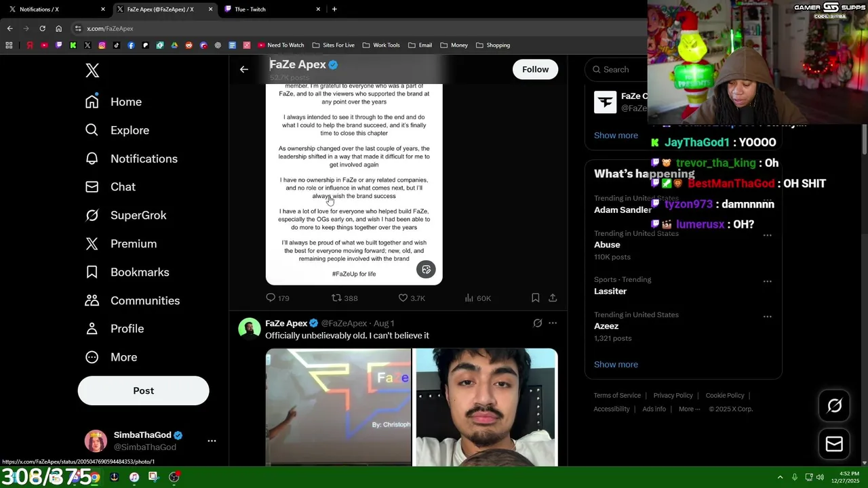This screenshot has height=488, width=868.
Task: Open more options for Abuse trend
Action: coord(767,235)
